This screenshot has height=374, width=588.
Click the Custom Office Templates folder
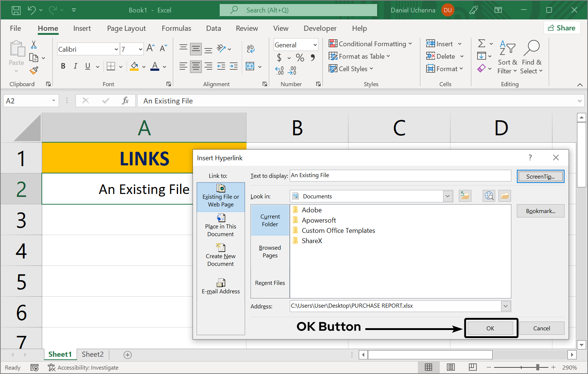coord(338,230)
